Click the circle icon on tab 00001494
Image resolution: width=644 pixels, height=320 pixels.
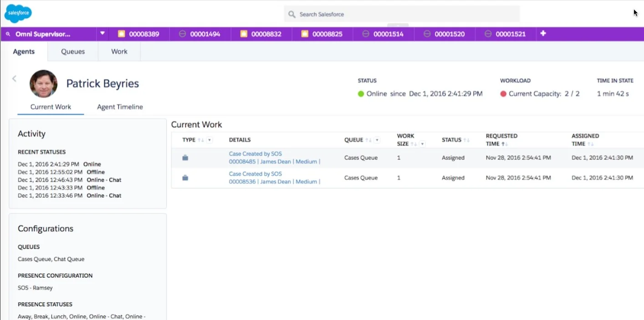coord(182,34)
